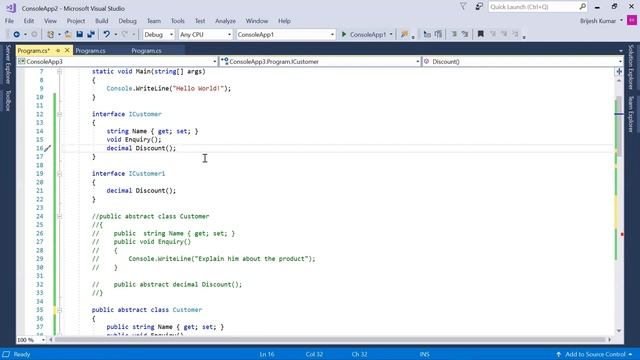Collapse the public abstract class Customer block
The image size is (640, 360).
click(60, 310)
